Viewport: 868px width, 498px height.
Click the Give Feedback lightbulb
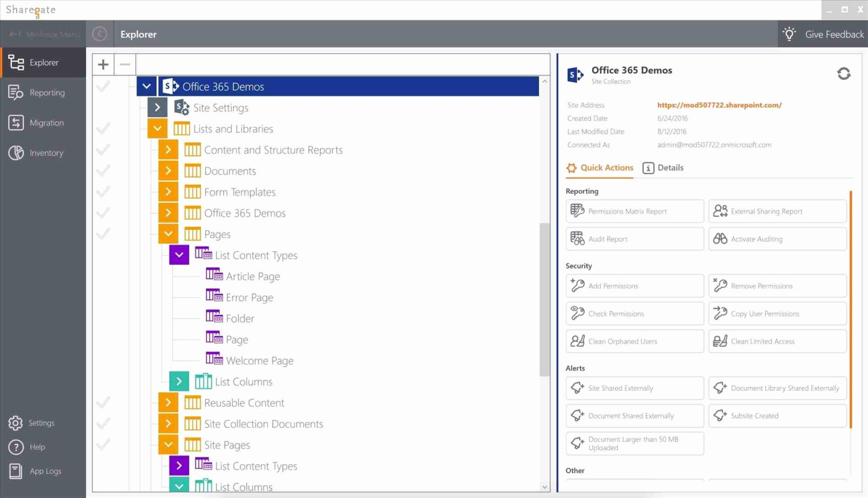(x=789, y=34)
